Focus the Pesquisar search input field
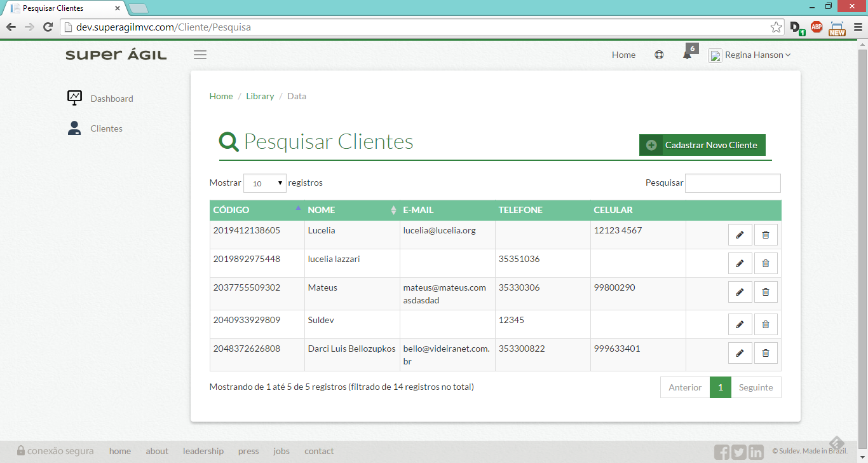Image resolution: width=868 pixels, height=463 pixels. coord(732,183)
